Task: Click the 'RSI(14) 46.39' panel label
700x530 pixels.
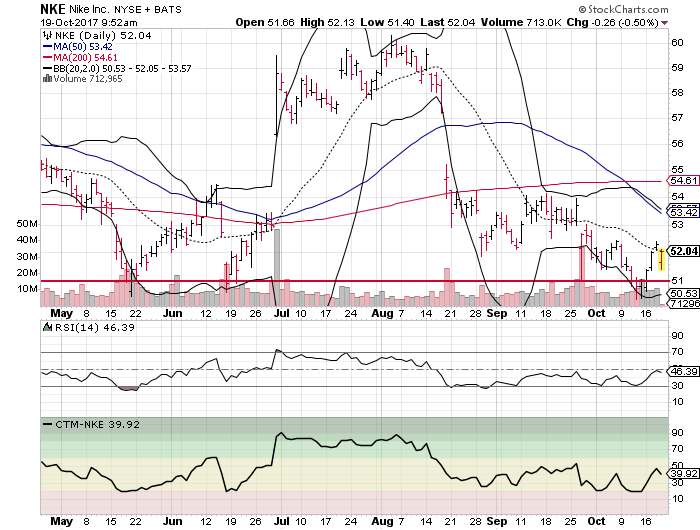Action: [94, 327]
